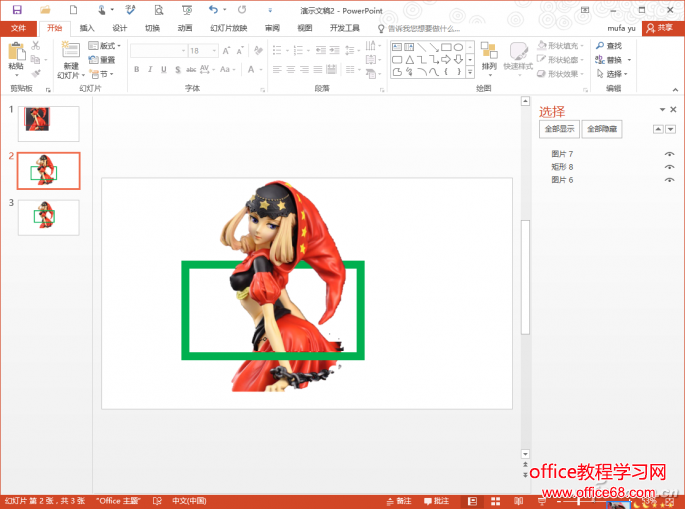Image resolution: width=685 pixels, height=509 pixels.
Task: Open the Animations (动画) ribbon tab
Action: click(x=185, y=28)
